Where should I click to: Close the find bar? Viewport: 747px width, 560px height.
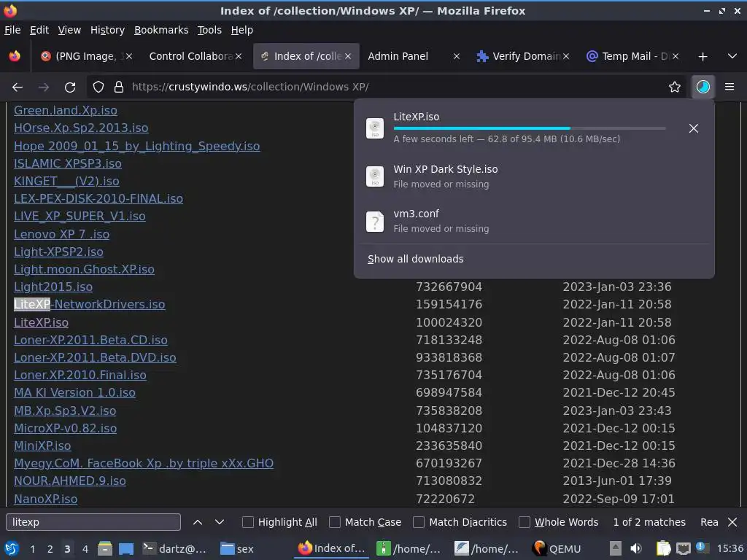[x=732, y=522]
